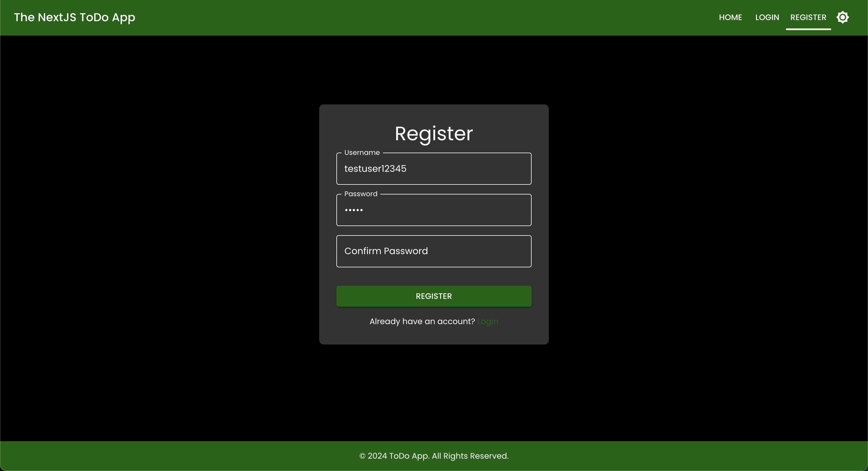This screenshot has height=471, width=868.
Task: Click the Login link below register form
Action: coord(487,321)
